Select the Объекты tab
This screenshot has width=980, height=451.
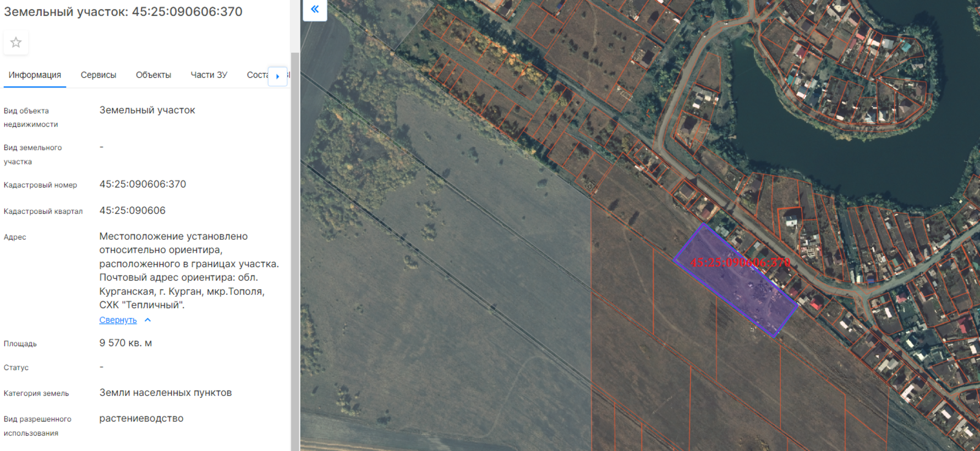point(154,75)
